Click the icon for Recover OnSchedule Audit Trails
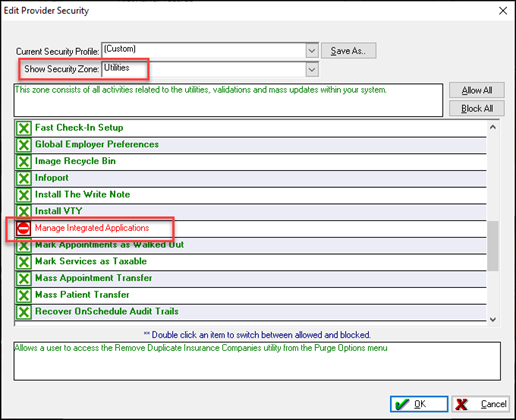 (x=23, y=312)
